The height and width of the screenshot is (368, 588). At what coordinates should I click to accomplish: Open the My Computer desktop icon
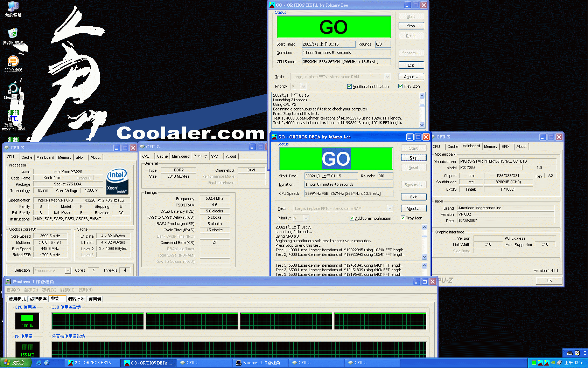tap(13, 9)
